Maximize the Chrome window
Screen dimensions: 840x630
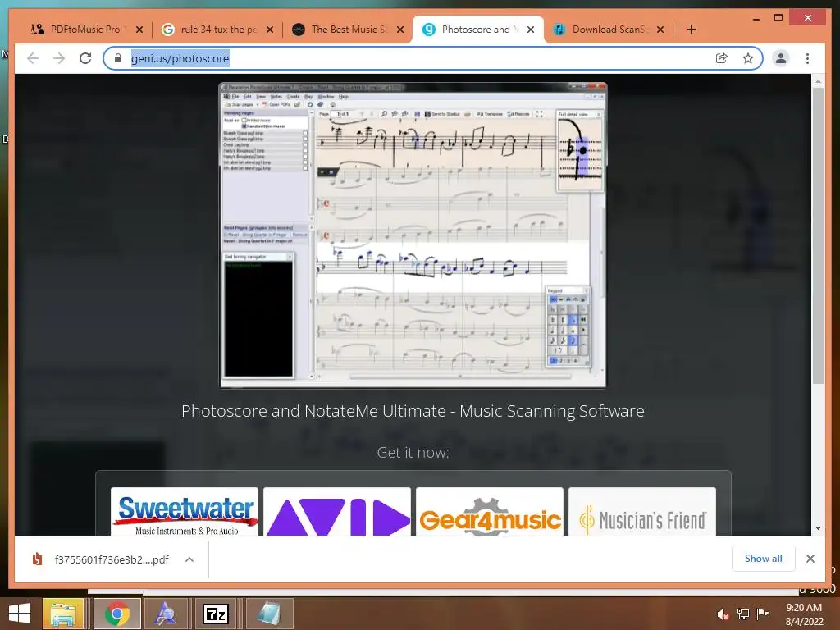click(x=778, y=18)
